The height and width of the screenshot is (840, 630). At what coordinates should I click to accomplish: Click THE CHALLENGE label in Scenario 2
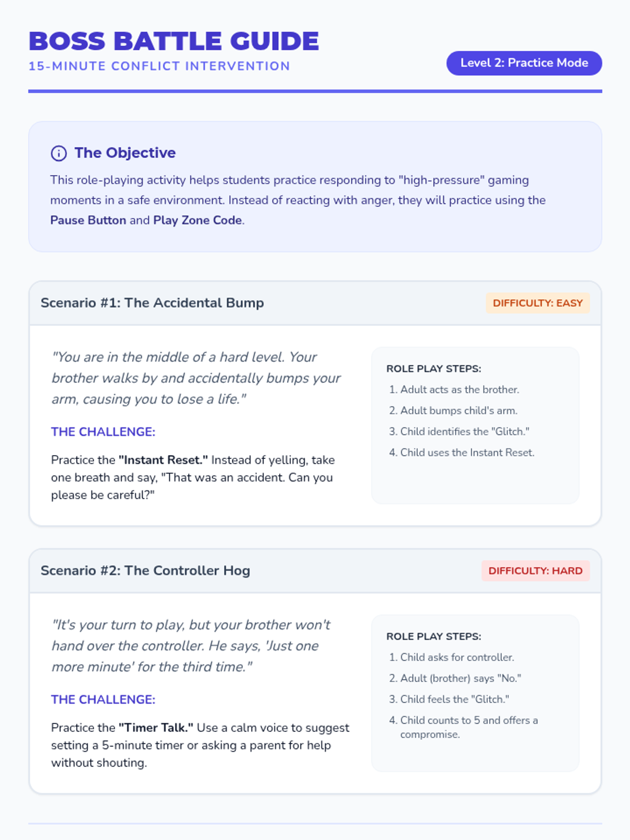click(x=103, y=699)
